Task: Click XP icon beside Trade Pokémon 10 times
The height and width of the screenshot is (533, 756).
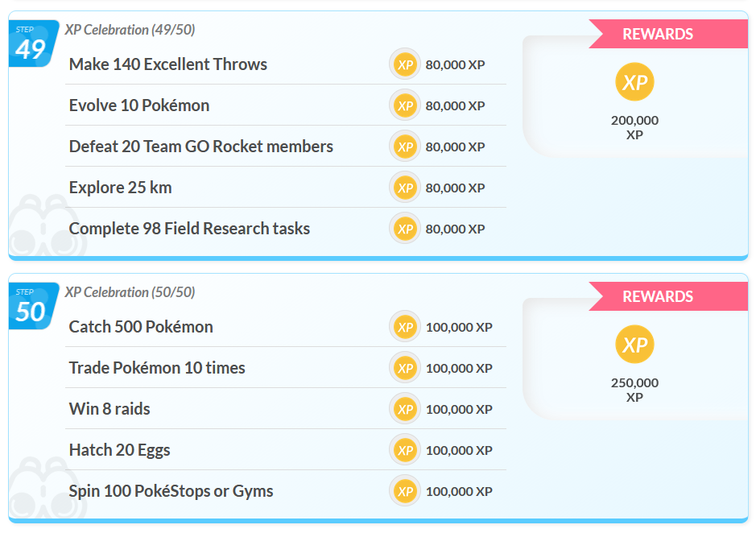Action: [x=405, y=368]
